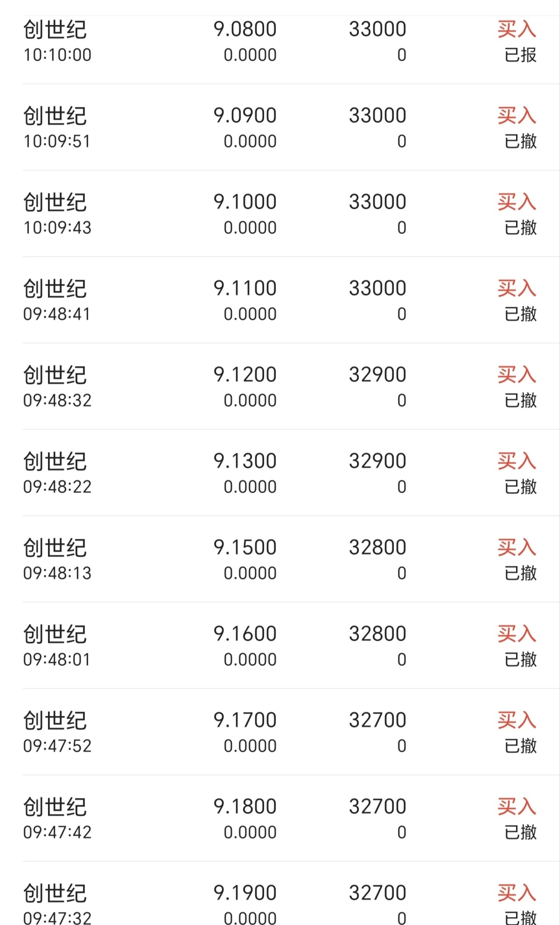The image size is (560, 925).
Task: Select the 9.1900 order at the bottom
Action: 280,894
